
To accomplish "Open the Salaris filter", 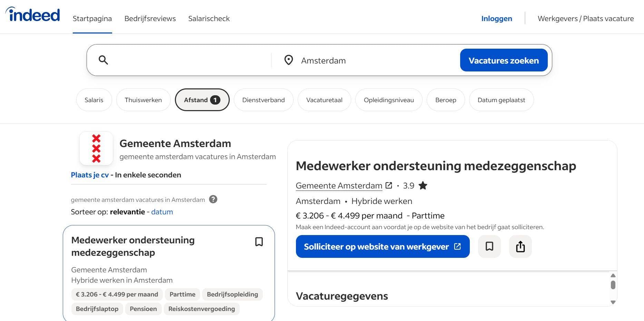I will click(x=94, y=100).
